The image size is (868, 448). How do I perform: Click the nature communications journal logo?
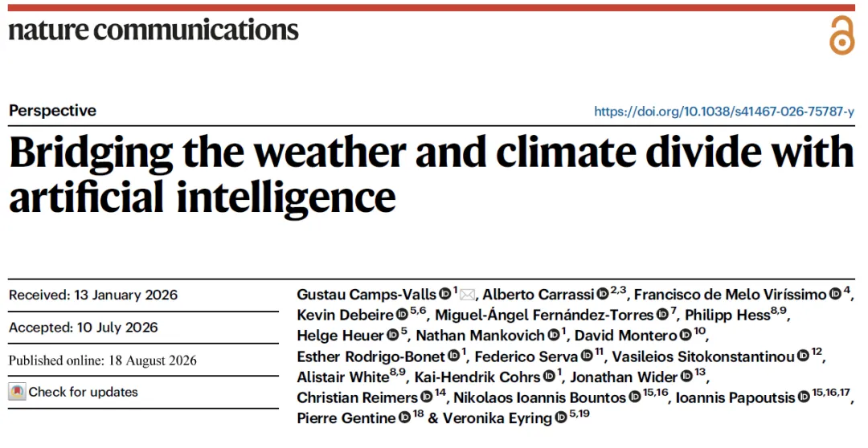154,30
